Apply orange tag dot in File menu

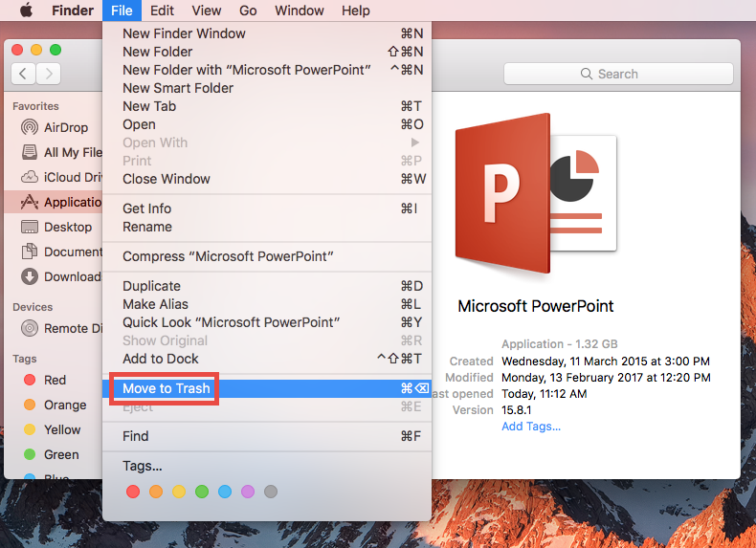click(x=156, y=492)
